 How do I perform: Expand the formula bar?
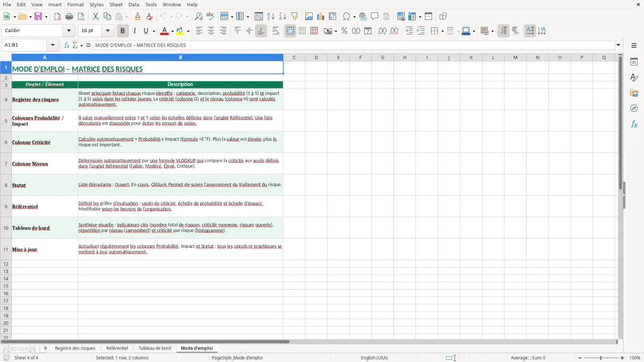point(618,46)
